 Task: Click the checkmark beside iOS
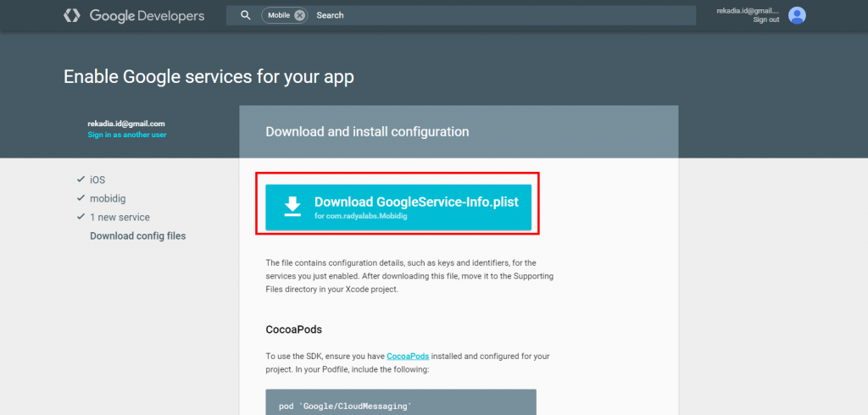(81, 180)
